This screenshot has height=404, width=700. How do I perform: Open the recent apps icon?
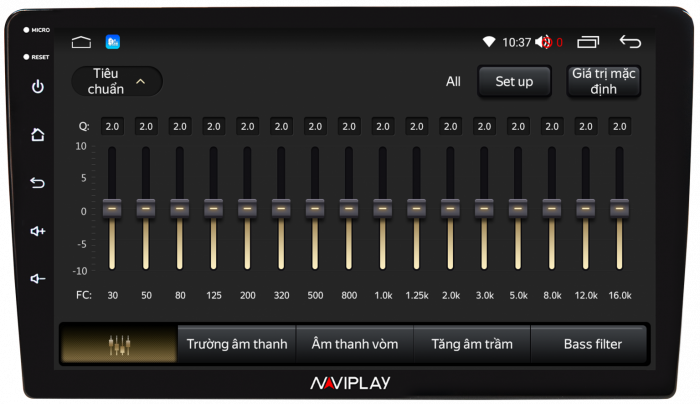pos(588,42)
